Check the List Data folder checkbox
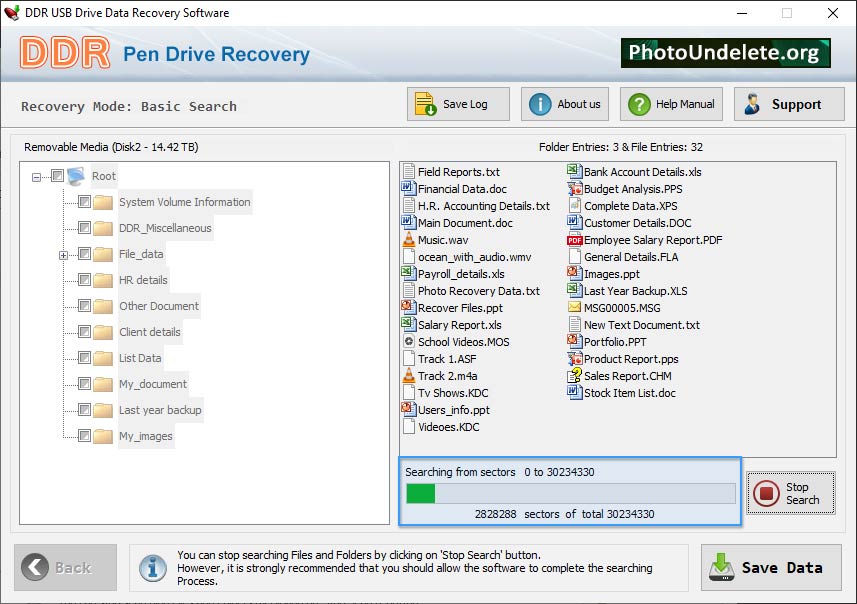The image size is (857, 604). pyautogui.click(x=84, y=357)
